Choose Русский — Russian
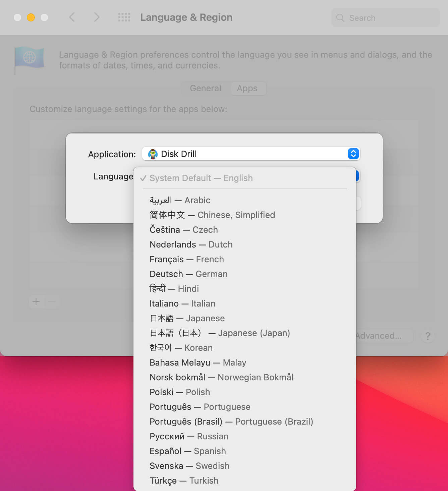Image resolution: width=448 pixels, height=491 pixels. 245,436
